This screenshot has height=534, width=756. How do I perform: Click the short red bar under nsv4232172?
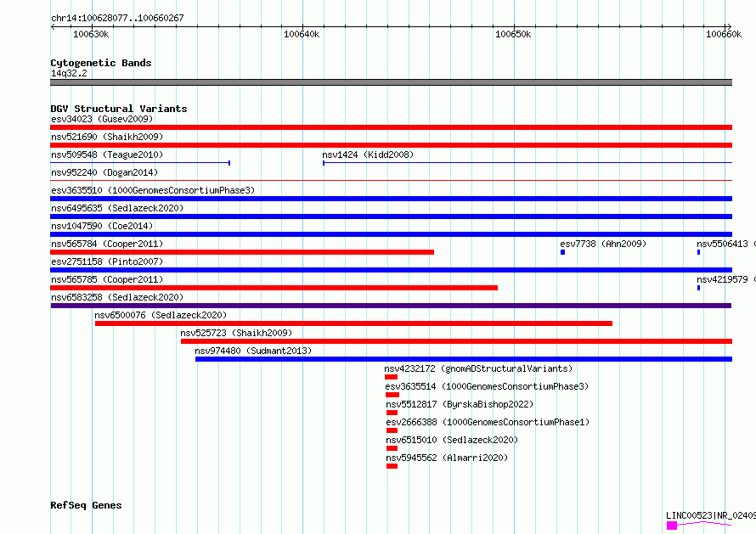click(391, 377)
